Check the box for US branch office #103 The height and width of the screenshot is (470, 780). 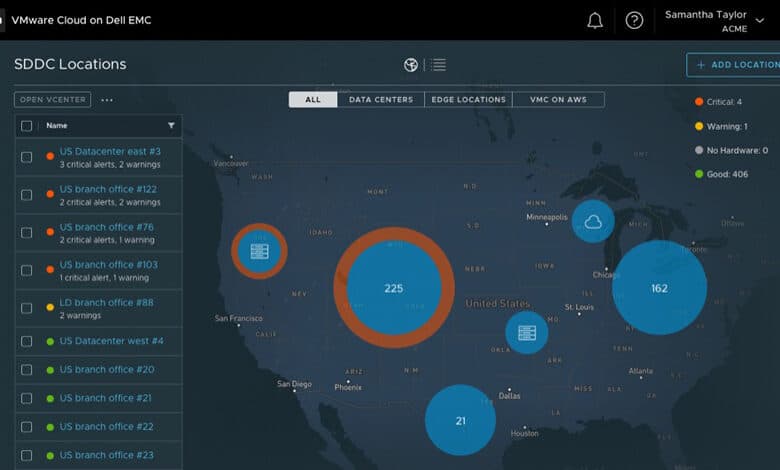tap(27, 271)
